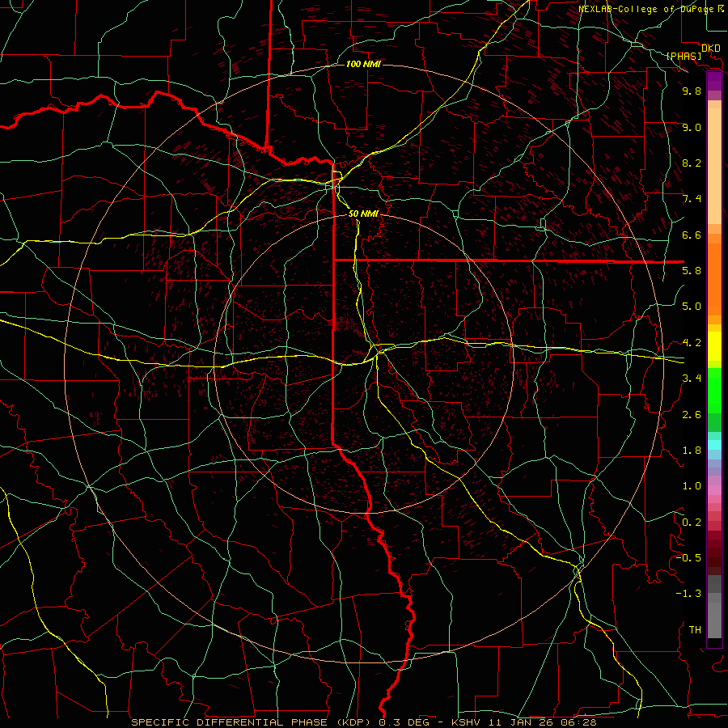
Task: Pick the large orange swatch of the scale
Action: pyautogui.click(x=714, y=280)
